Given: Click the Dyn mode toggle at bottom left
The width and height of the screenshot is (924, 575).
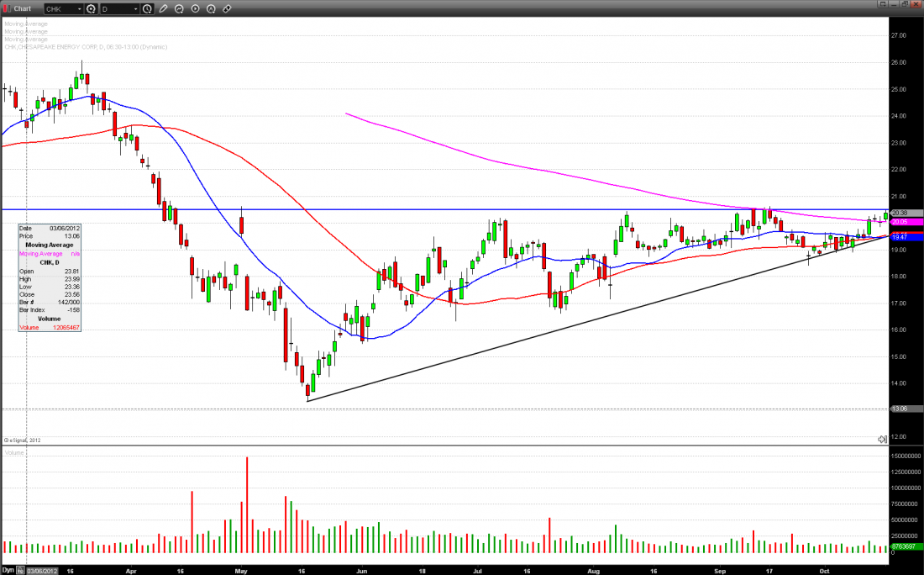Looking at the screenshot, I should coord(8,570).
